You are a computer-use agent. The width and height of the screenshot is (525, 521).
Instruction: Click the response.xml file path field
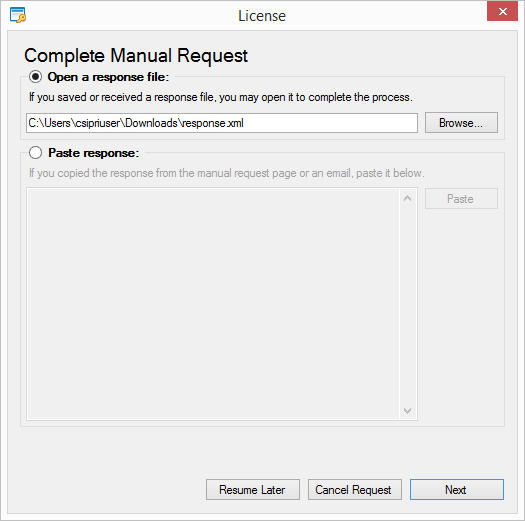(x=222, y=123)
